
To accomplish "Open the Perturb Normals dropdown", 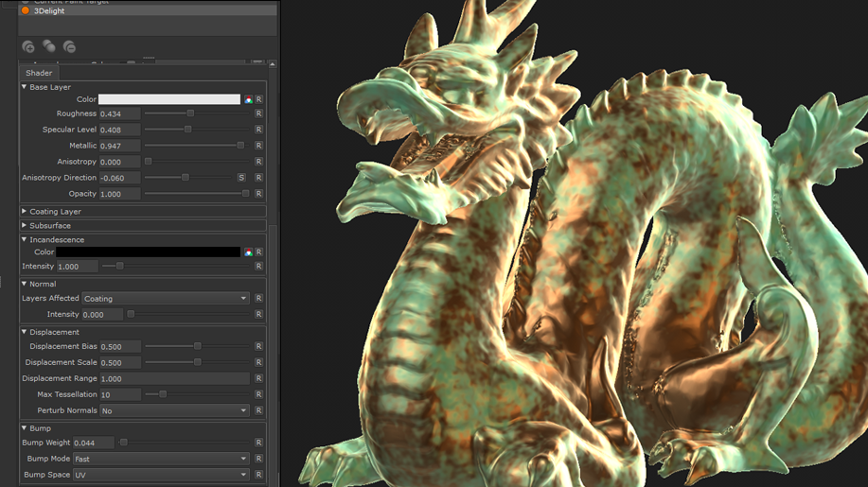I will tap(174, 411).
